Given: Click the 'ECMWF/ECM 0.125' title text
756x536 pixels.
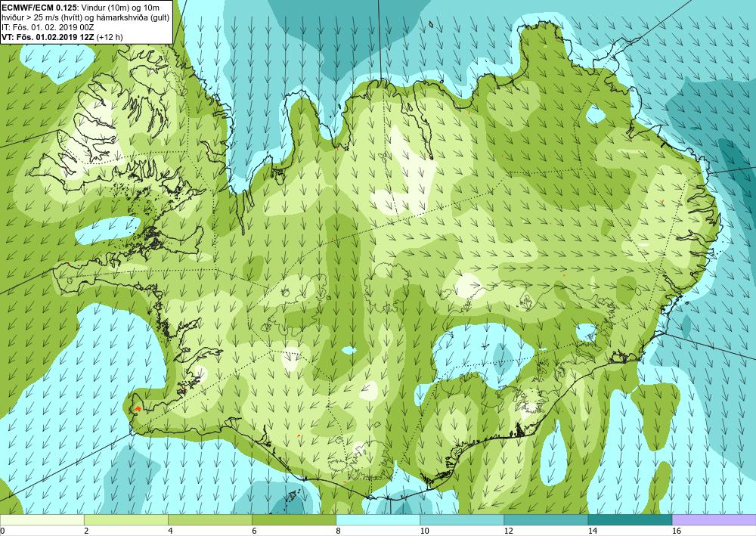Looking at the screenshot, I should [x=38, y=7].
